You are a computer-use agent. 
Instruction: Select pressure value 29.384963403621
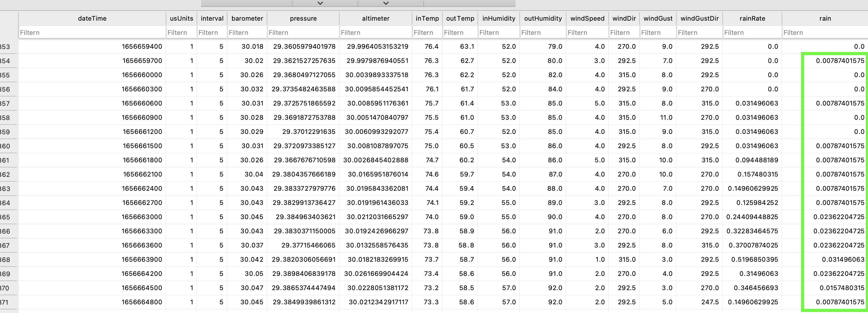point(303,217)
